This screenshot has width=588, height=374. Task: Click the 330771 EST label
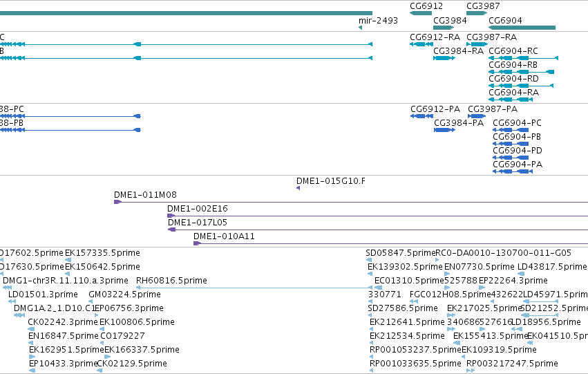tap(384, 294)
